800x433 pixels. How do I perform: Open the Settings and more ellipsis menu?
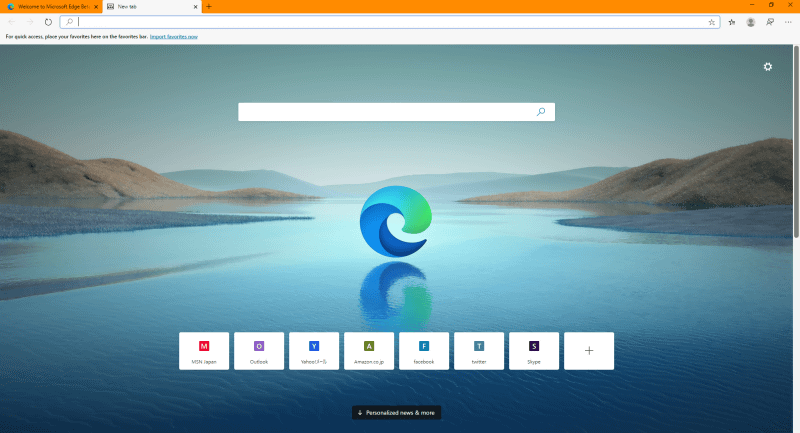[788, 22]
